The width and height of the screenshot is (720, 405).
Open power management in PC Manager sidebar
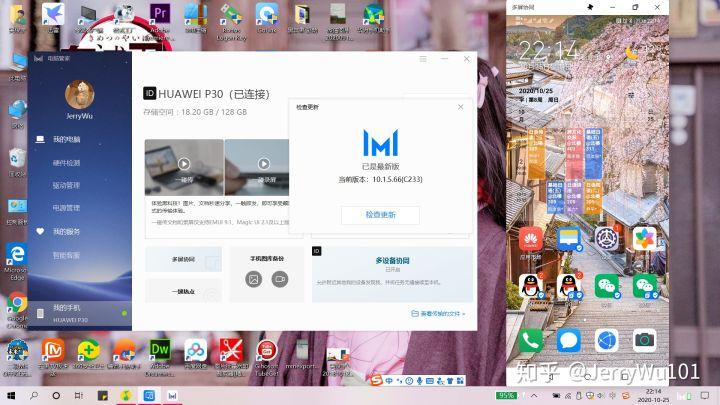tap(66, 208)
